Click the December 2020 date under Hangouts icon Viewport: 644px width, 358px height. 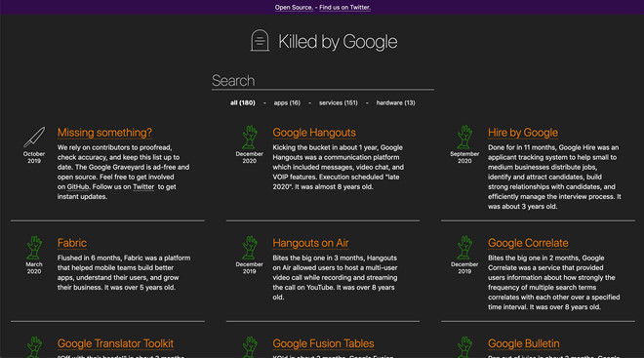249,157
